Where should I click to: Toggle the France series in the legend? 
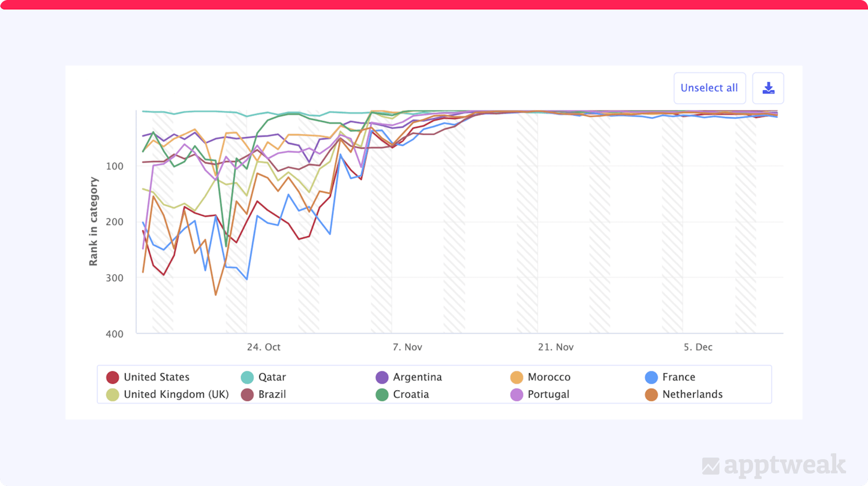[x=678, y=377]
